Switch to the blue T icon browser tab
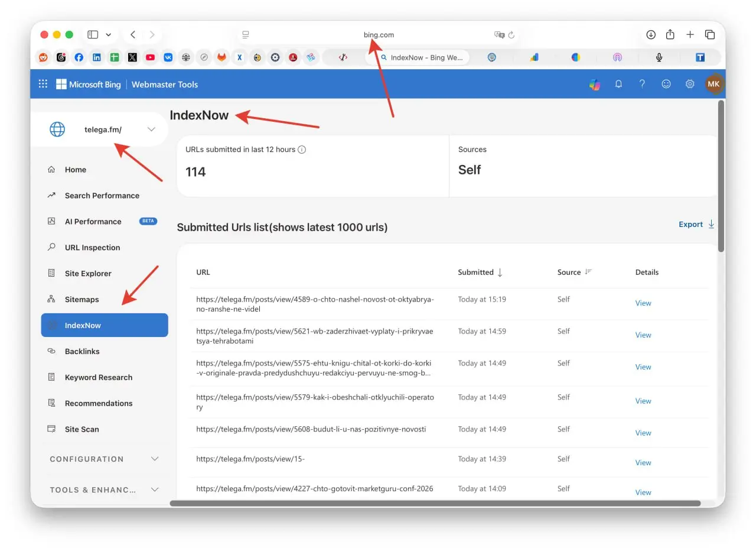Screen dimensions: 756x548 tap(700, 57)
